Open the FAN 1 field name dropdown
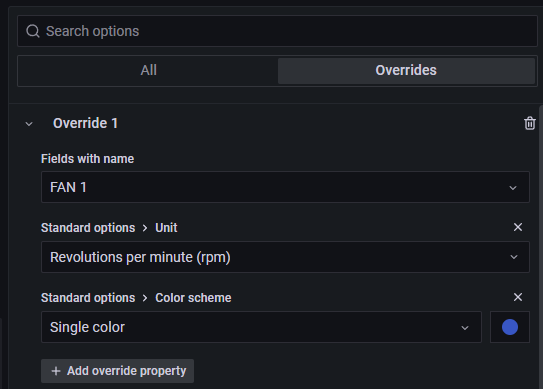This screenshot has width=543, height=389. [x=285, y=187]
